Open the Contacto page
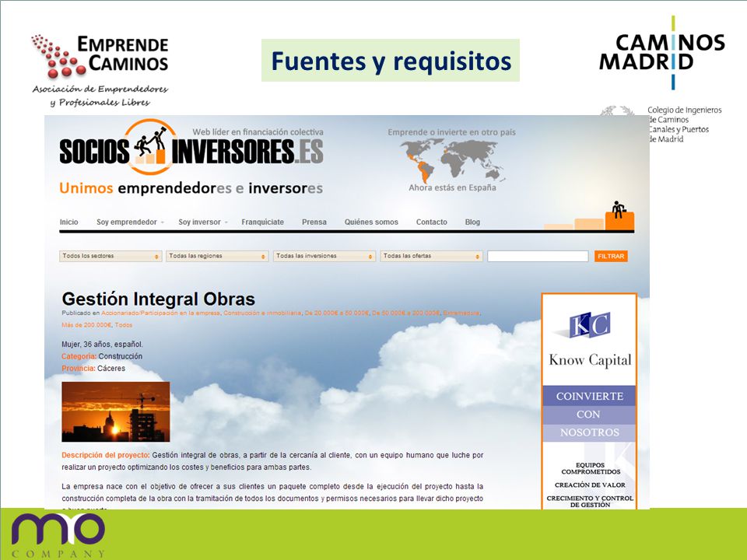 click(432, 222)
